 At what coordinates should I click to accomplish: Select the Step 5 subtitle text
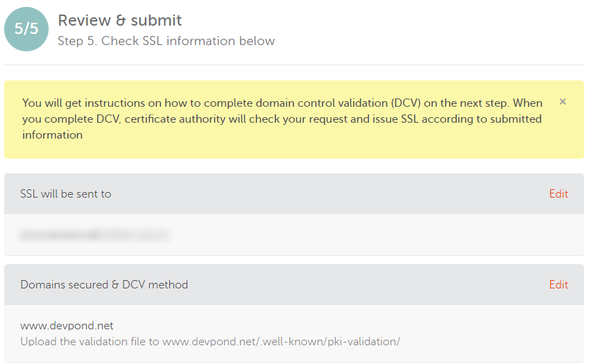click(167, 41)
